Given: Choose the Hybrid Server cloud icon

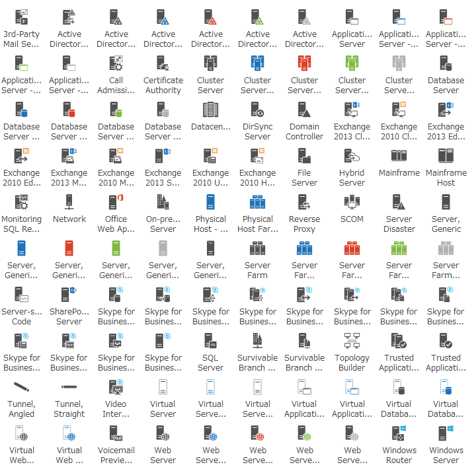Looking at the screenshot, I should pyautogui.click(x=352, y=157).
